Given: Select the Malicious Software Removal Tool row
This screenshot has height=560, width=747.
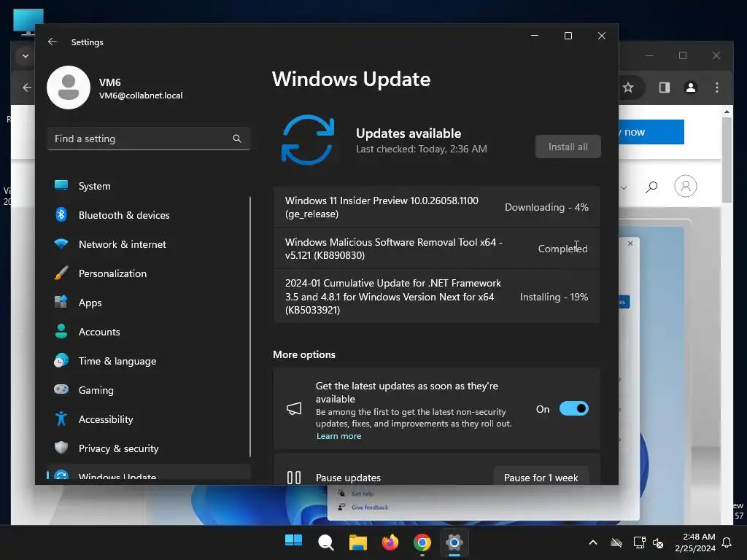Looking at the screenshot, I should point(437,249).
